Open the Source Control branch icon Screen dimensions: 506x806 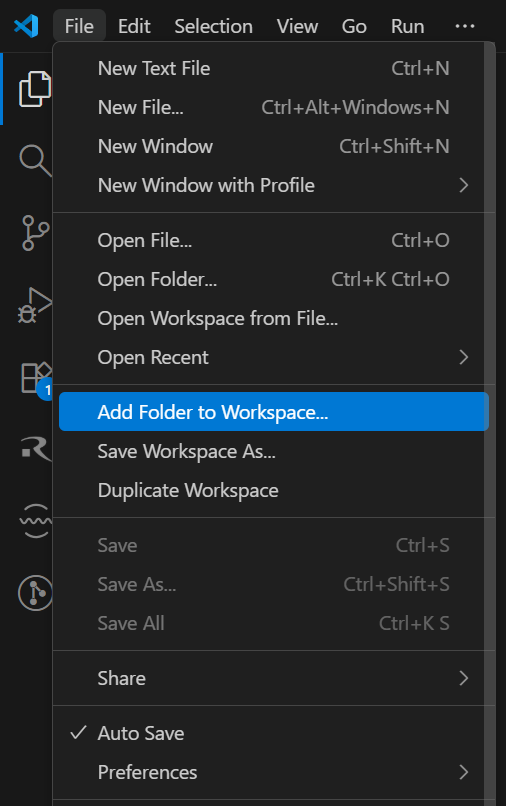[35, 233]
